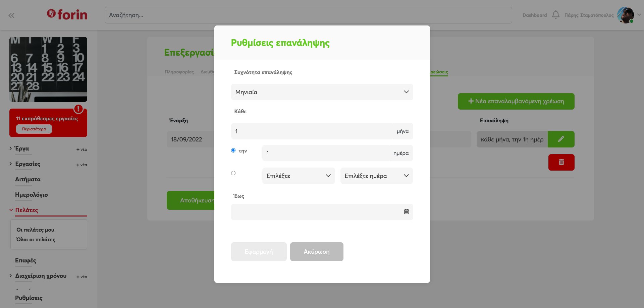644x308 pixels.
Task: Open the Μηνιαία frequency dropdown
Action: pos(322,92)
